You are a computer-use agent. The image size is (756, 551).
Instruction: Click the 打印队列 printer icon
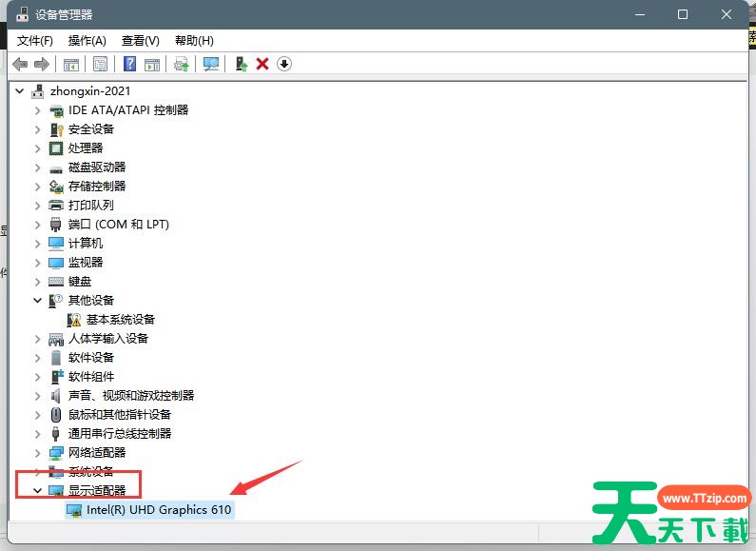(x=56, y=205)
